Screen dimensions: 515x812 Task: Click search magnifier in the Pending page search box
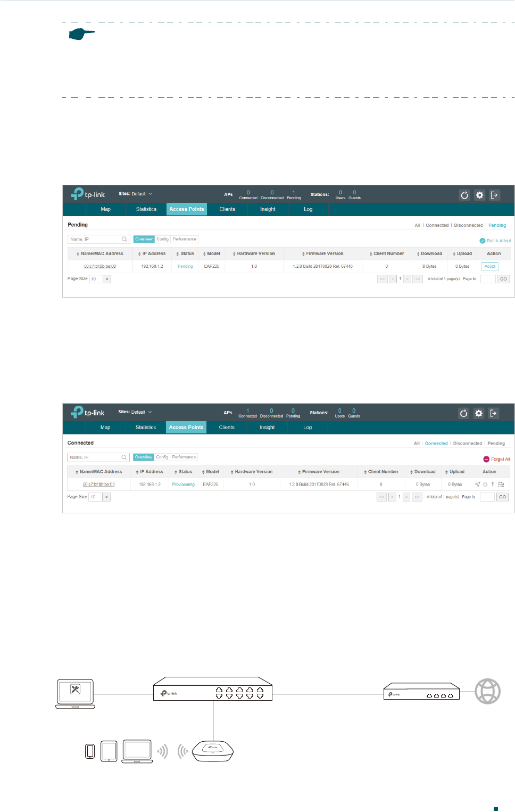[x=124, y=239]
